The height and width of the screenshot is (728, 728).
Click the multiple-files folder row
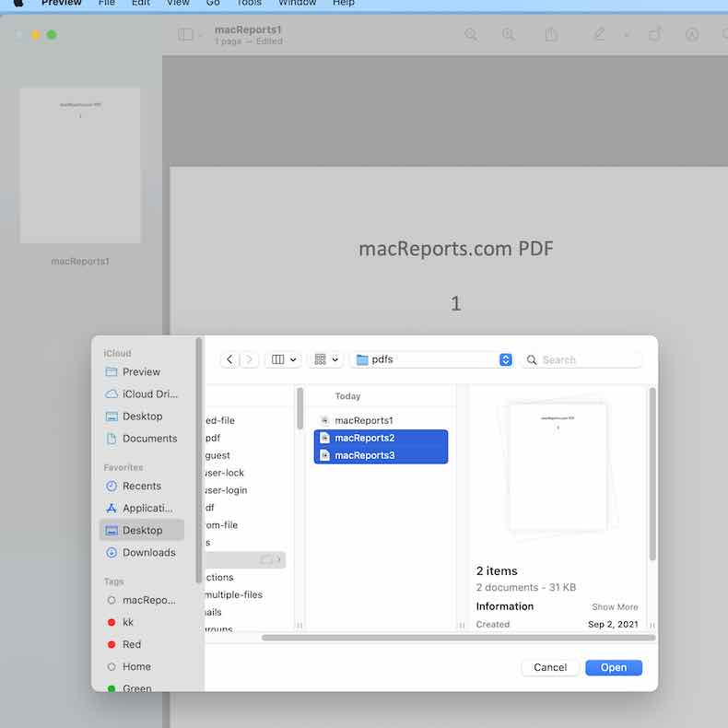point(245,594)
